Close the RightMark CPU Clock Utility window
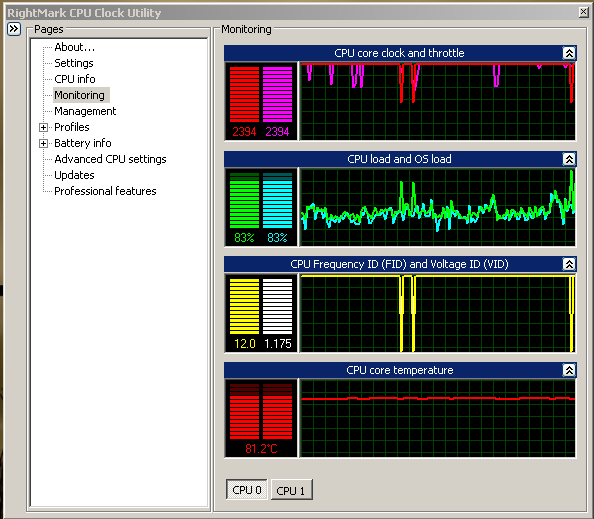Image resolution: width=594 pixels, height=519 pixels. [583, 13]
